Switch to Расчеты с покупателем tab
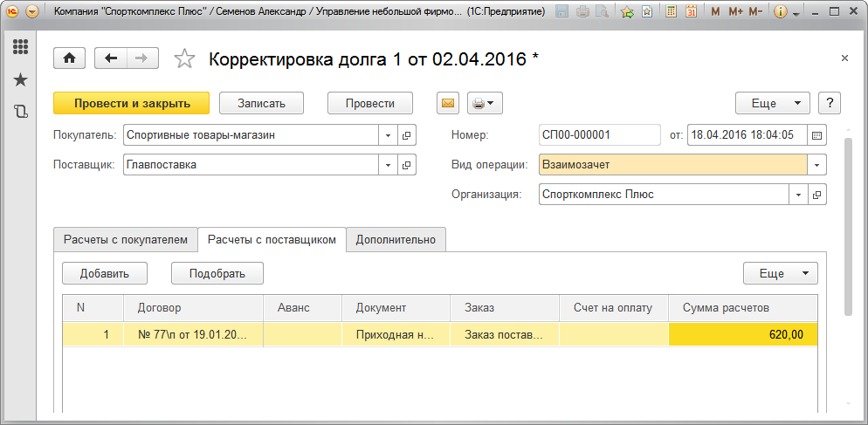 [126, 240]
